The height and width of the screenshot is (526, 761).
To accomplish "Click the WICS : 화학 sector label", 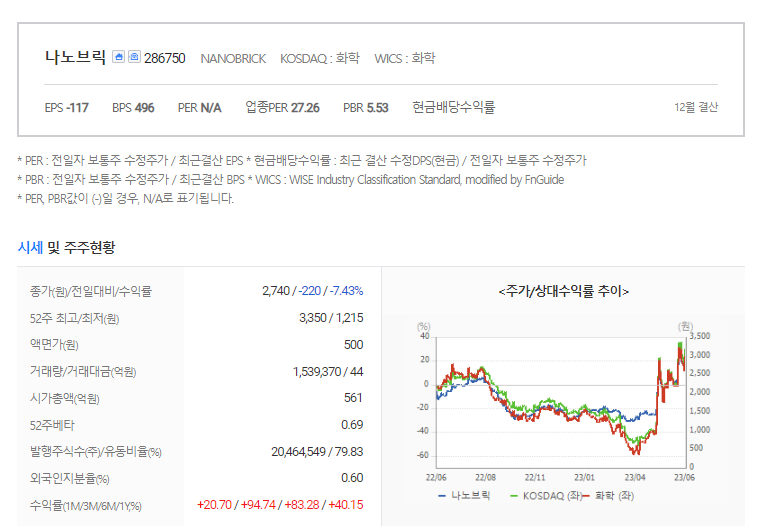I will pyautogui.click(x=405, y=58).
